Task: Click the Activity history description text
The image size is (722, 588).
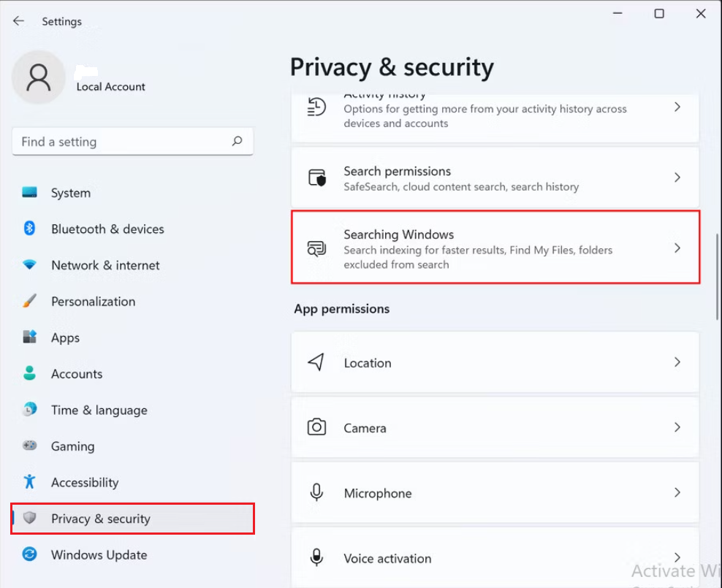Action: 484,116
